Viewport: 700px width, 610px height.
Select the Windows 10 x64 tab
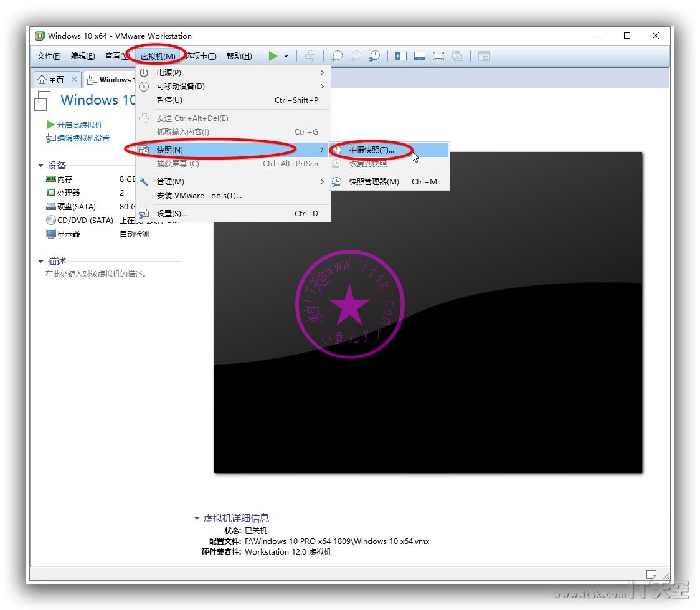(111, 80)
